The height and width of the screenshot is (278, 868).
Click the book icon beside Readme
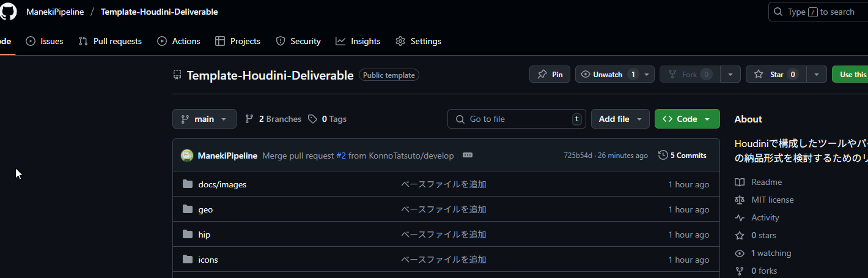pyautogui.click(x=740, y=182)
